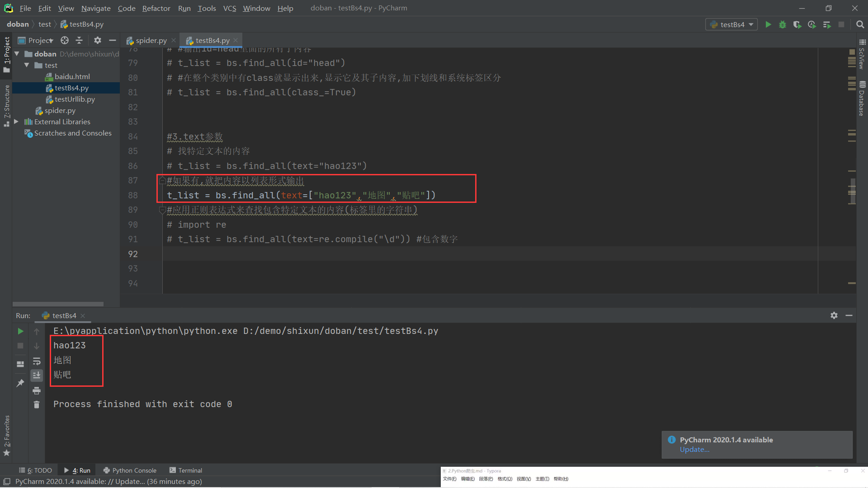Switch to spider.py editor tab
The width and height of the screenshot is (868, 488).
pyautogui.click(x=151, y=40)
